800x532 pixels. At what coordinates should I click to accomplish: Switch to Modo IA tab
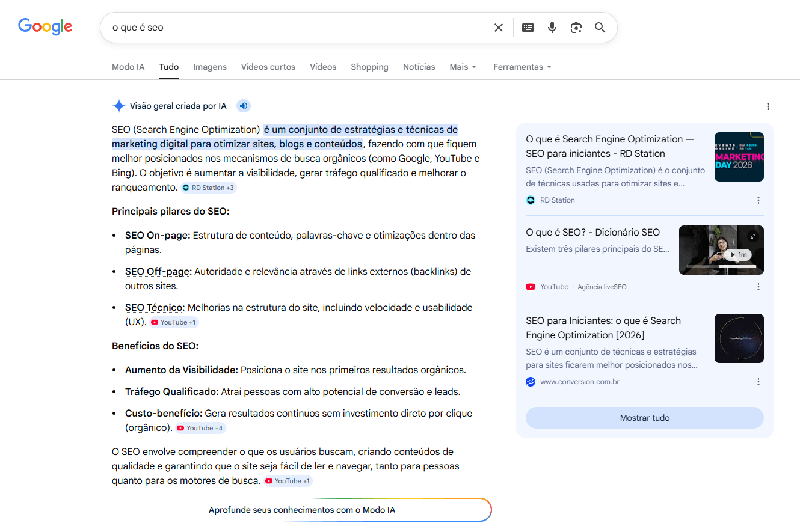[x=128, y=67]
